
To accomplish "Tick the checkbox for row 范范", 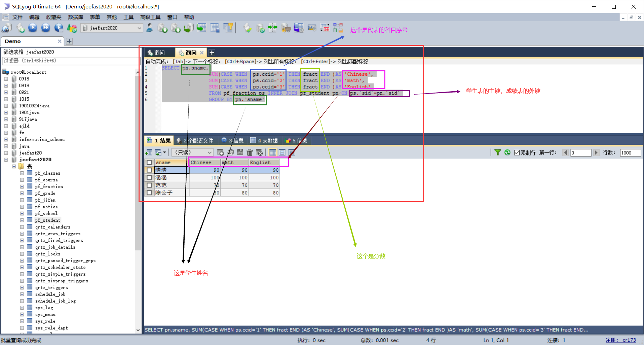I will tap(149, 185).
